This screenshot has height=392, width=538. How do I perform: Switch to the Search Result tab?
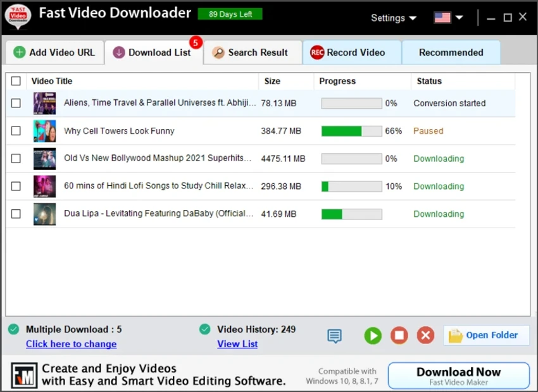[x=253, y=52]
